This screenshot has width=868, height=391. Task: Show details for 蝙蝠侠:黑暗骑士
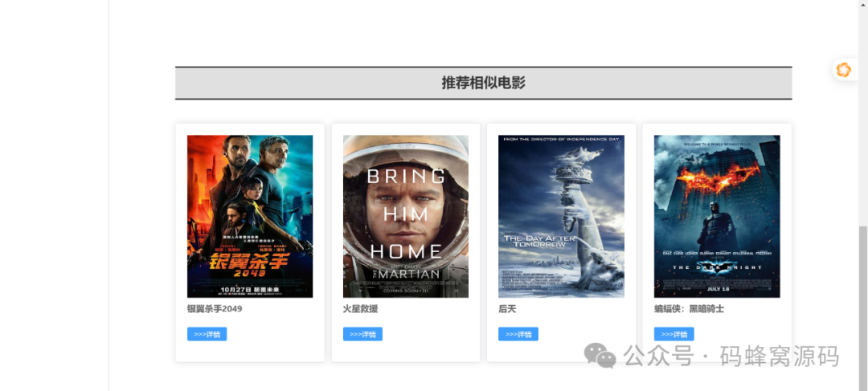(x=674, y=334)
